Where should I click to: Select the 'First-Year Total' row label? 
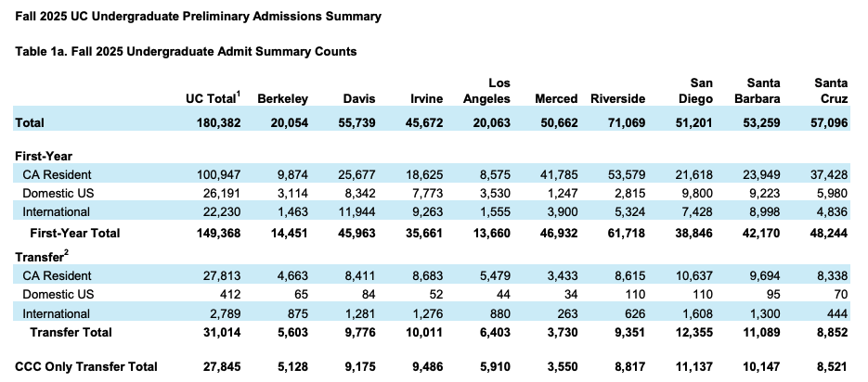[x=75, y=234]
